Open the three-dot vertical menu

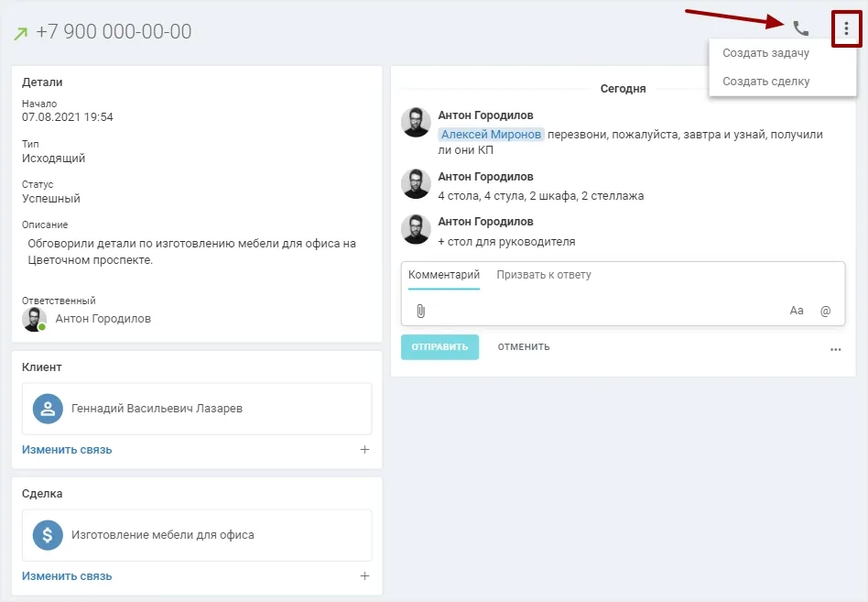click(x=846, y=28)
